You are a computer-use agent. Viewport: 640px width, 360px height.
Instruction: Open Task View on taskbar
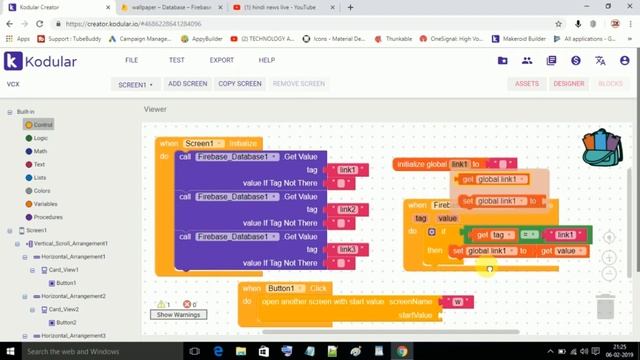(x=195, y=351)
